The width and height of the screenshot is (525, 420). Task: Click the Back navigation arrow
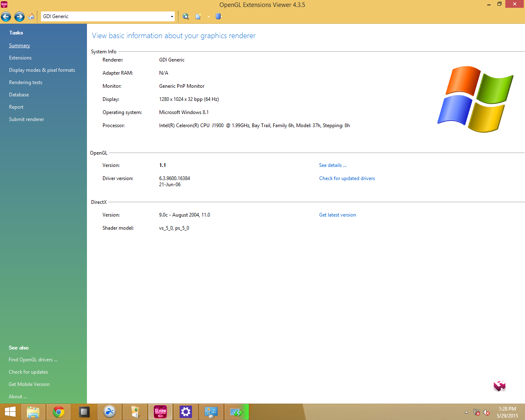click(6, 16)
